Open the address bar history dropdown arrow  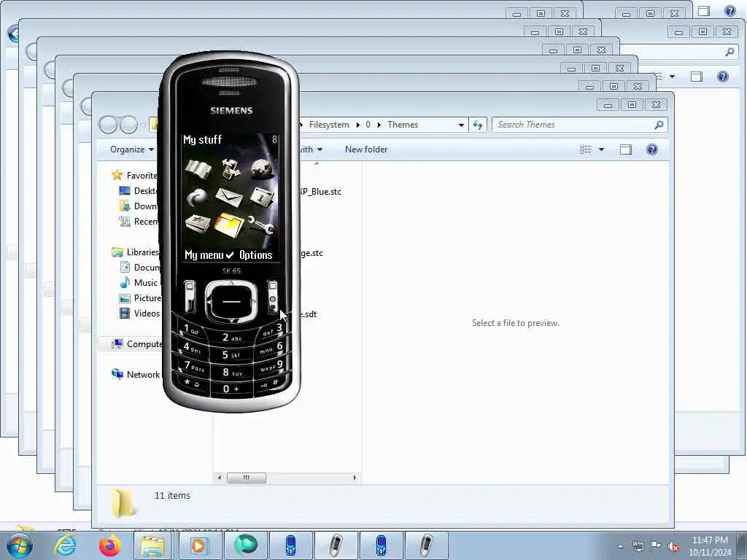(461, 125)
